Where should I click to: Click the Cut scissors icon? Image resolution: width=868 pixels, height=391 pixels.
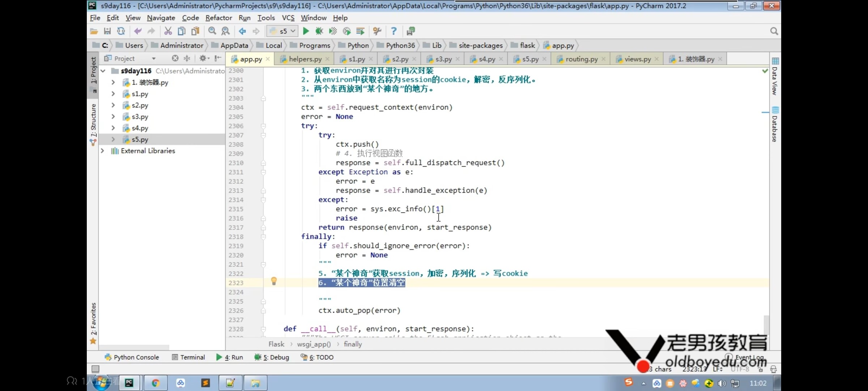click(168, 31)
